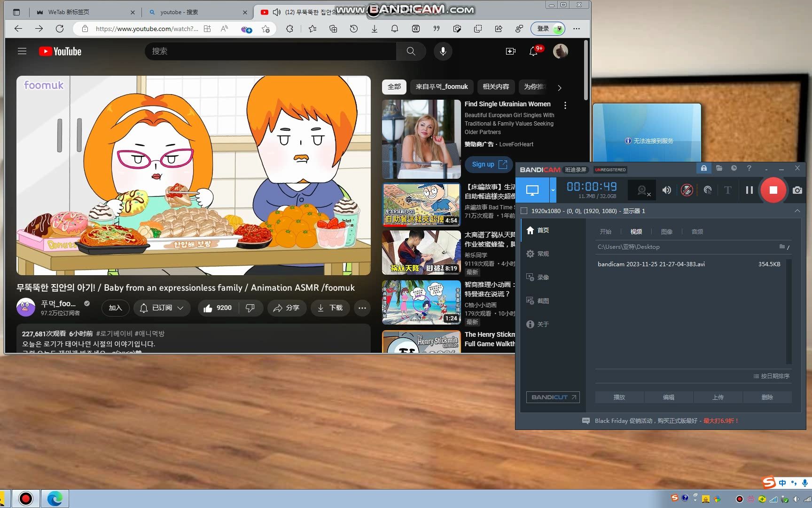Open the recording mode dropdown arrow in Bandicam

(x=553, y=190)
